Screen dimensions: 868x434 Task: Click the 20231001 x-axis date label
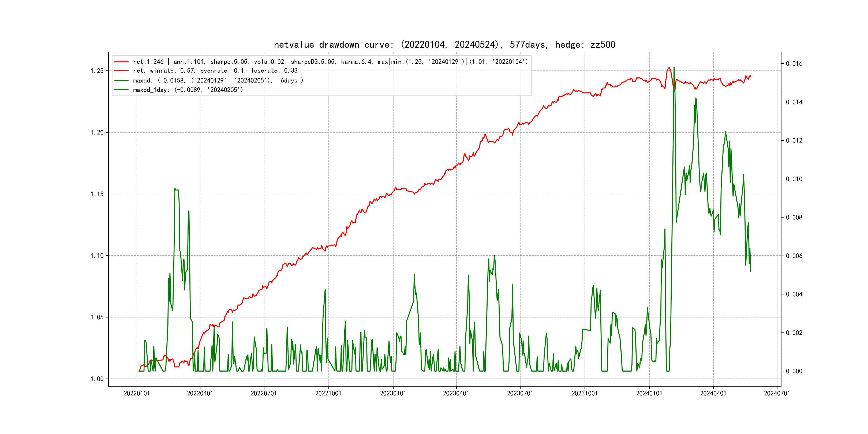coord(584,393)
